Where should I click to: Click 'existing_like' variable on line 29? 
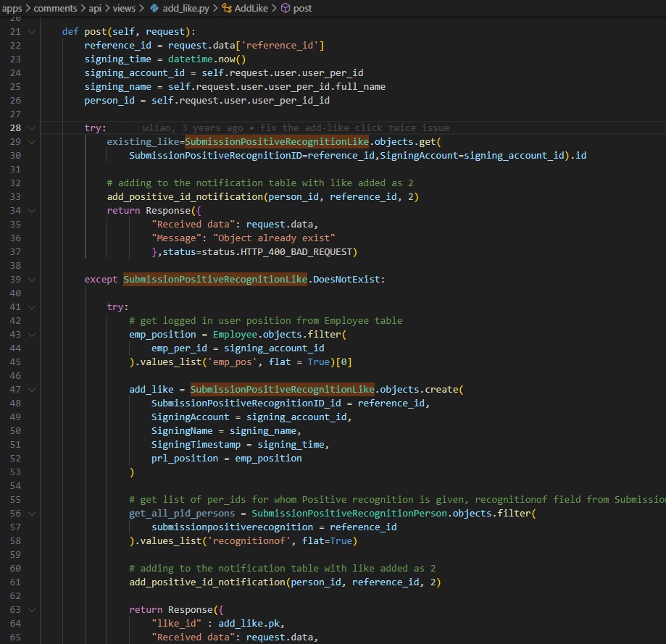(143, 142)
